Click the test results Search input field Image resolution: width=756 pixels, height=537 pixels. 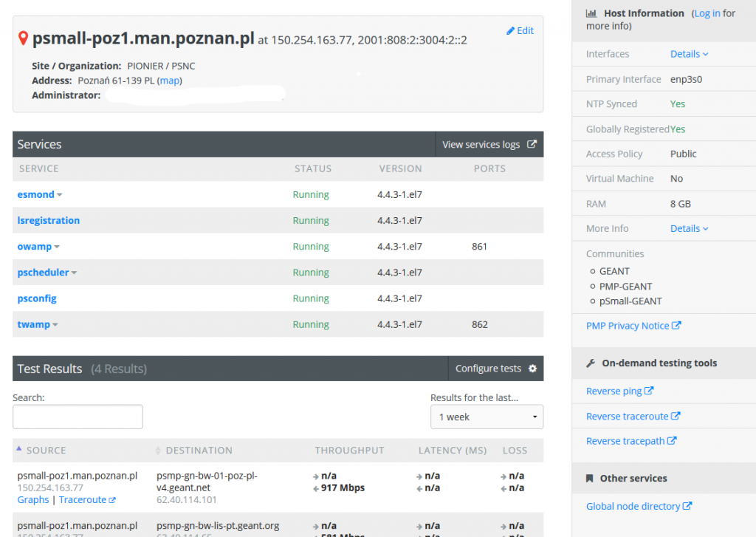point(78,417)
